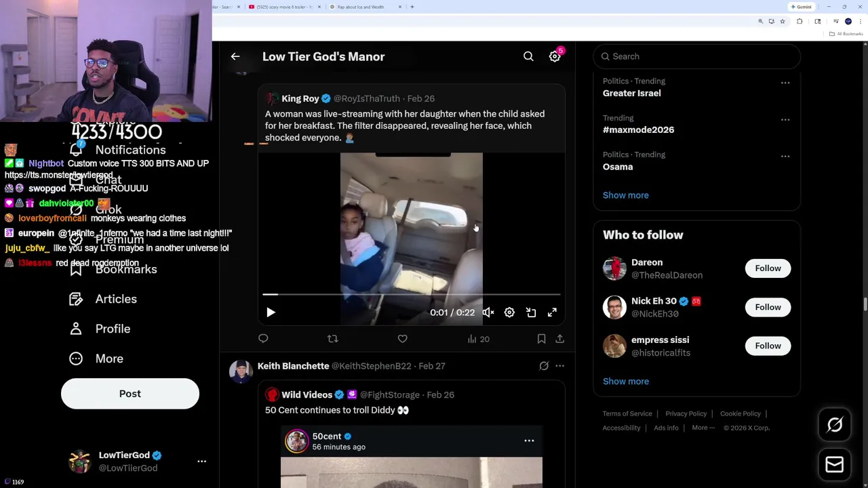Open Messages floating envelope button
The image size is (868, 488).
[x=835, y=464]
